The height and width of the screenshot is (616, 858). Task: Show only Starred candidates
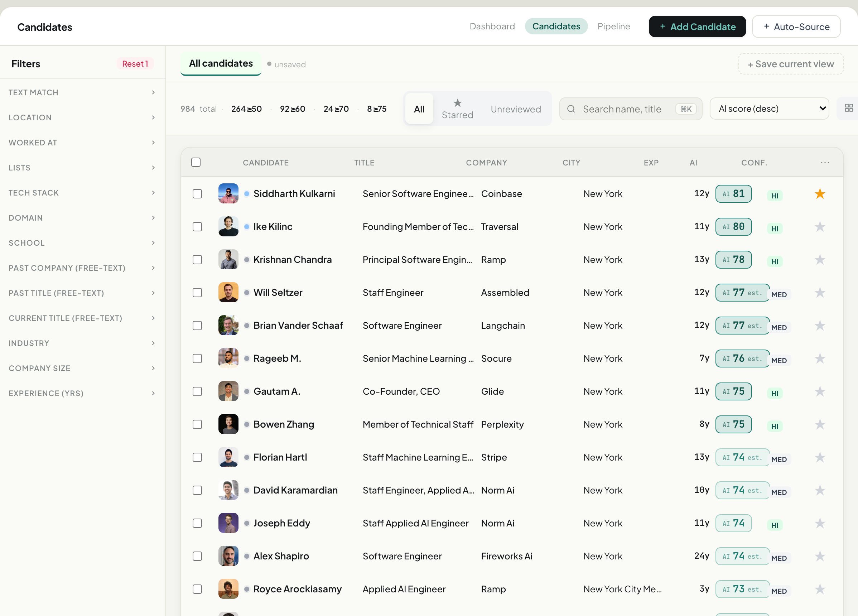[457, 109]
